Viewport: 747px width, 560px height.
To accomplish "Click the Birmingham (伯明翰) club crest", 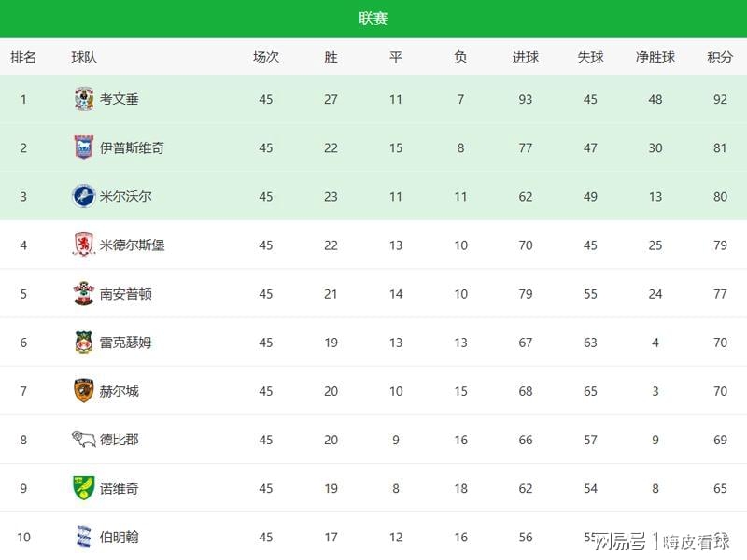I will [x=84, y=536].
